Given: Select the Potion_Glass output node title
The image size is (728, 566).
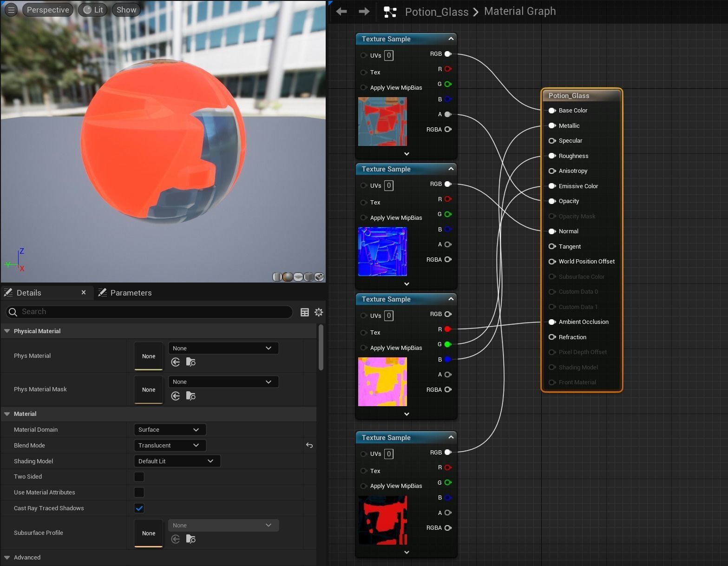Looking at the screenshot, I should [569, 96].
